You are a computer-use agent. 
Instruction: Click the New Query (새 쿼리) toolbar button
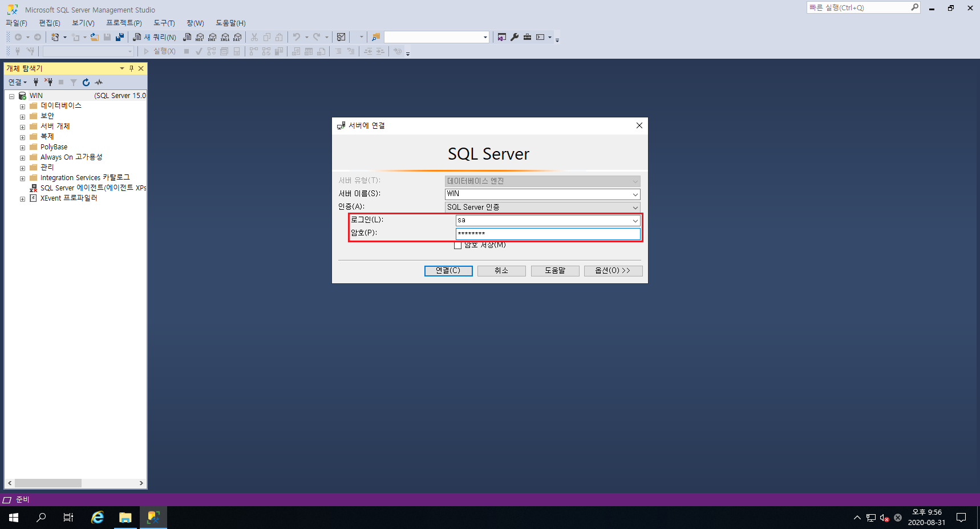point(155,37)
